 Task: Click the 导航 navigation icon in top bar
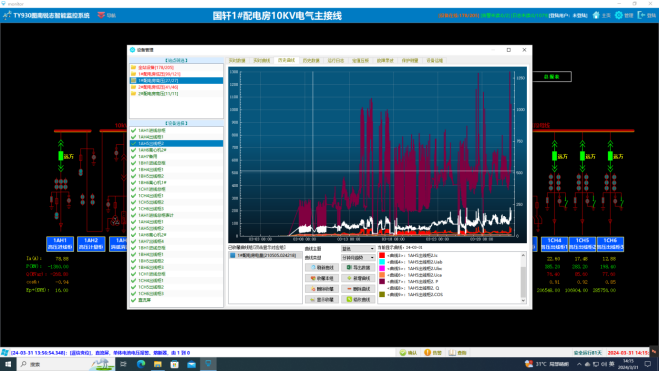[x=101, y=15]
